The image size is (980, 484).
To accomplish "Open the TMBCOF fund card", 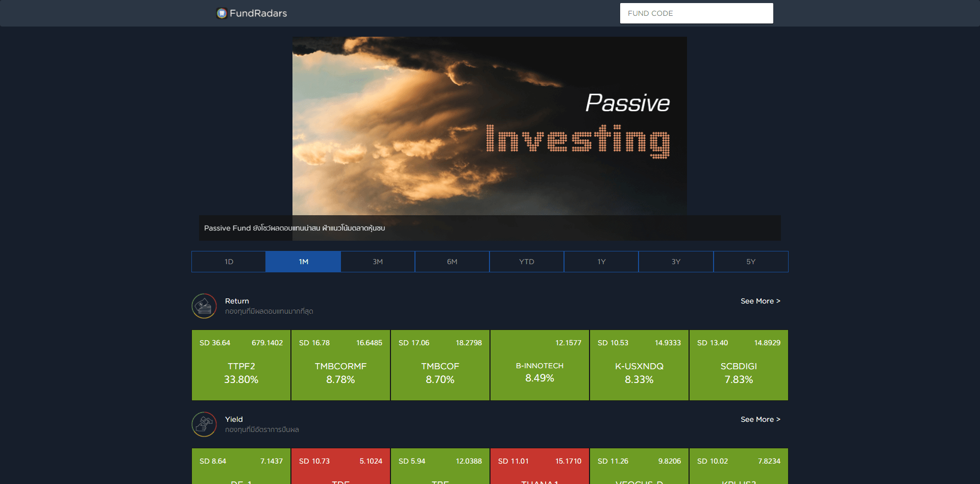I will click(440, 365).
